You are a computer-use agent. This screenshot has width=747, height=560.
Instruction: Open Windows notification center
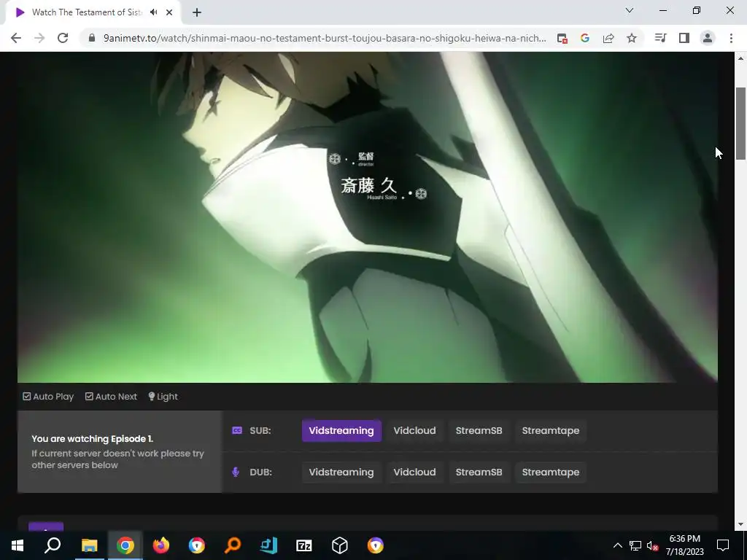[723, 545]
